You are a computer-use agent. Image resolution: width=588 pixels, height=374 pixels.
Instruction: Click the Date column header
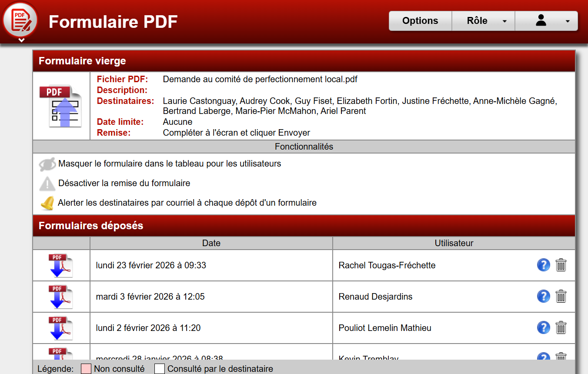(x=211, y=243)
